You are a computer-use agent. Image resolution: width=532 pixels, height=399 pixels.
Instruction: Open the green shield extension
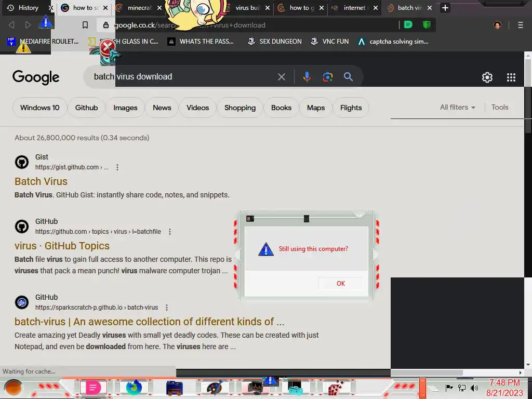coord(427,24)
